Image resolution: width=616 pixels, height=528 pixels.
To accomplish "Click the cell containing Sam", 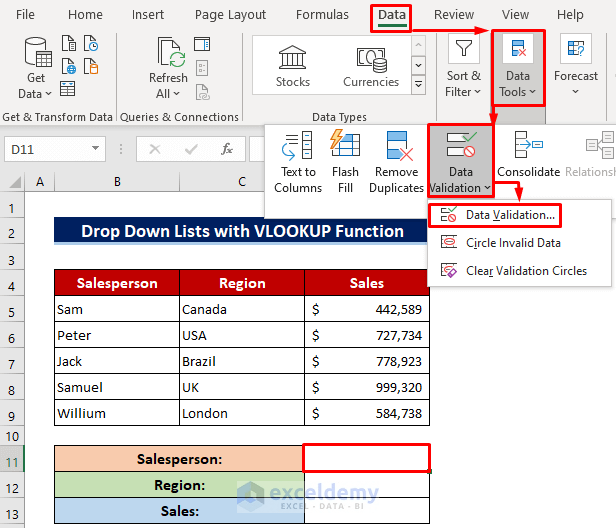I will click(117, 309).
